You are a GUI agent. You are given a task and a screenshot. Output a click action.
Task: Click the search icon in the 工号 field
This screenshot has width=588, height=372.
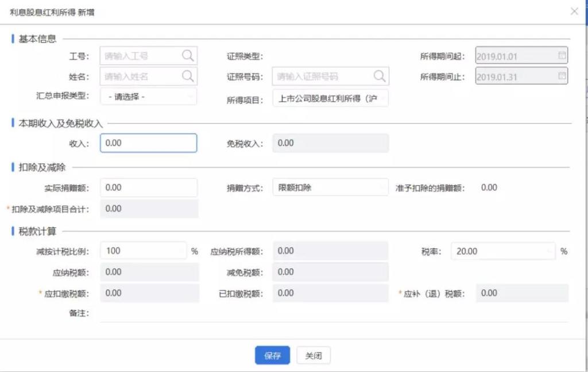(x=188, y=56)
